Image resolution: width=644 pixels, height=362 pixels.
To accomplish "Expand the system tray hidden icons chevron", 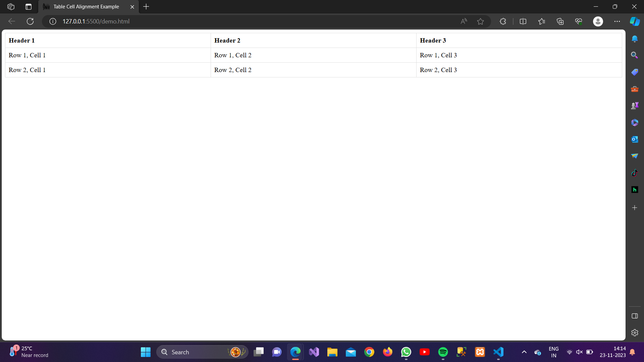I will pyautogui.click(x=524, y=352).
